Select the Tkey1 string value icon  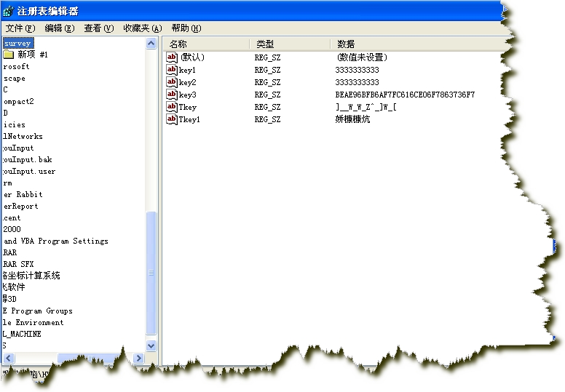[172, 119]
